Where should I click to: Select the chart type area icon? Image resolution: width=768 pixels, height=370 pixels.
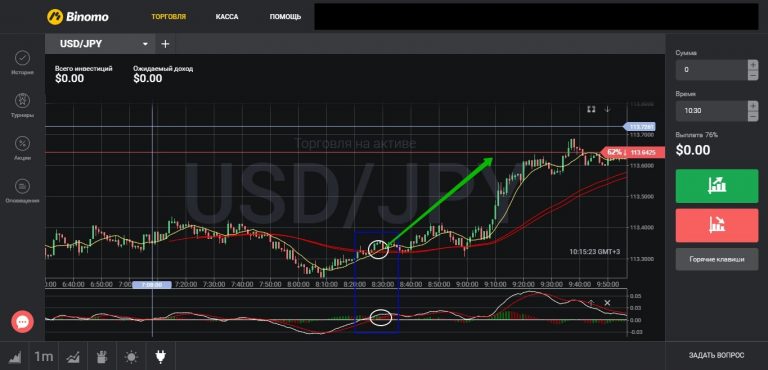pyautogui.click(x=15, y=357)
